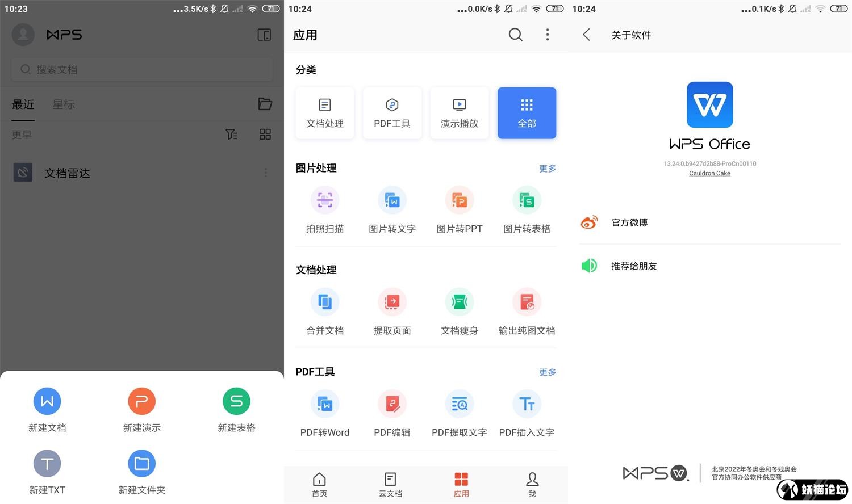Open the 图片转文字 tool
The image size is (852, 504).
[392, 210]
